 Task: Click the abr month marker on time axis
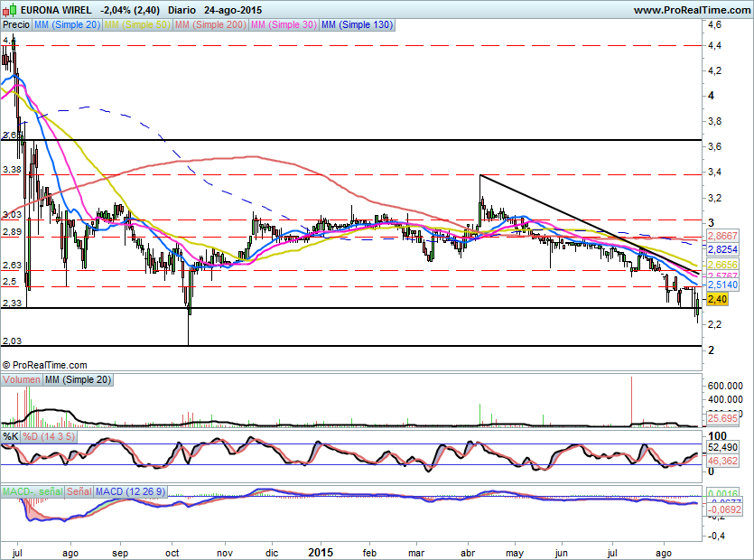click(x=468, y=554)
